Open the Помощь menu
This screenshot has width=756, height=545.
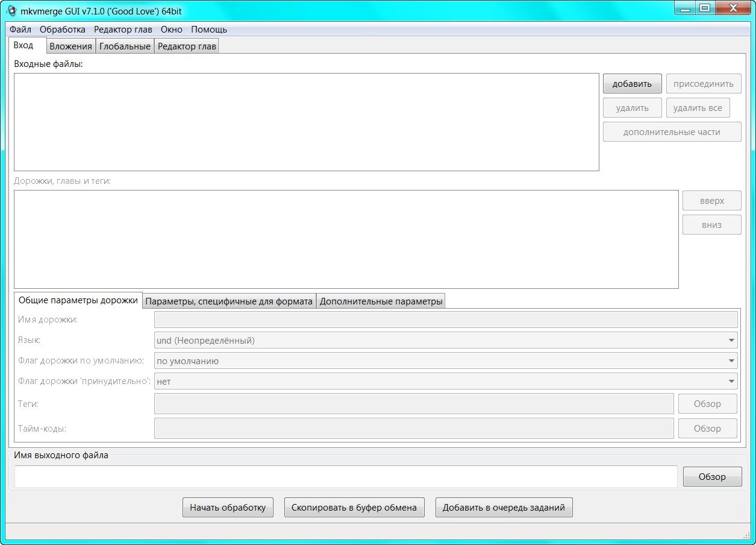click(x=209, y=29)
